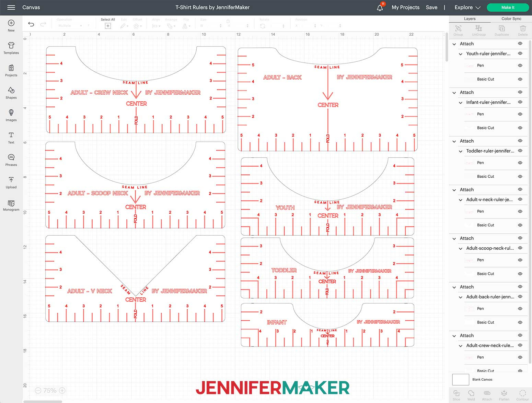Toggle visibility of the Toddler-ruler layer
Screen dimensions: 532x403
tap(520, 151)
